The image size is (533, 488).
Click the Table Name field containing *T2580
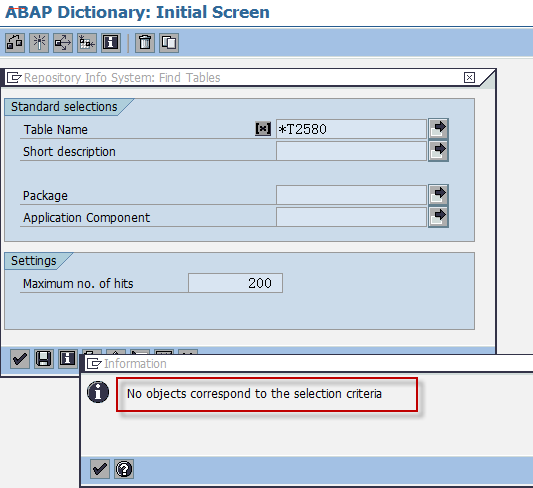coord(351,129)
